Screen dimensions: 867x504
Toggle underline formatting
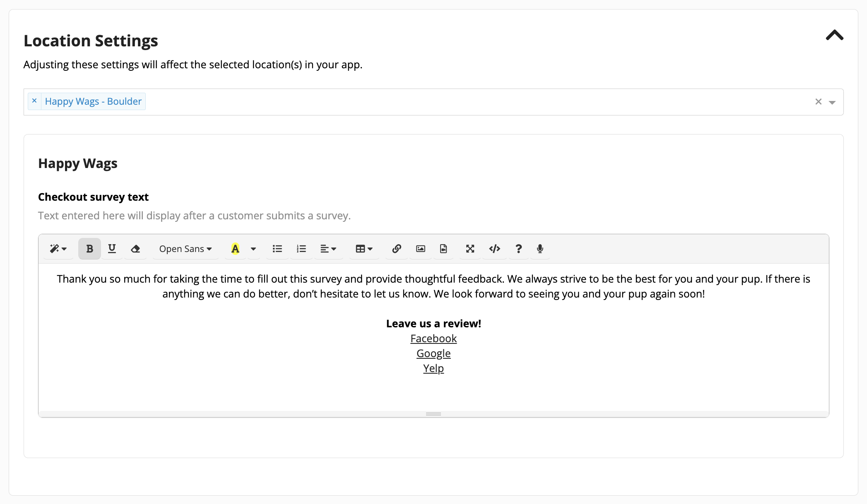(112, 249)
